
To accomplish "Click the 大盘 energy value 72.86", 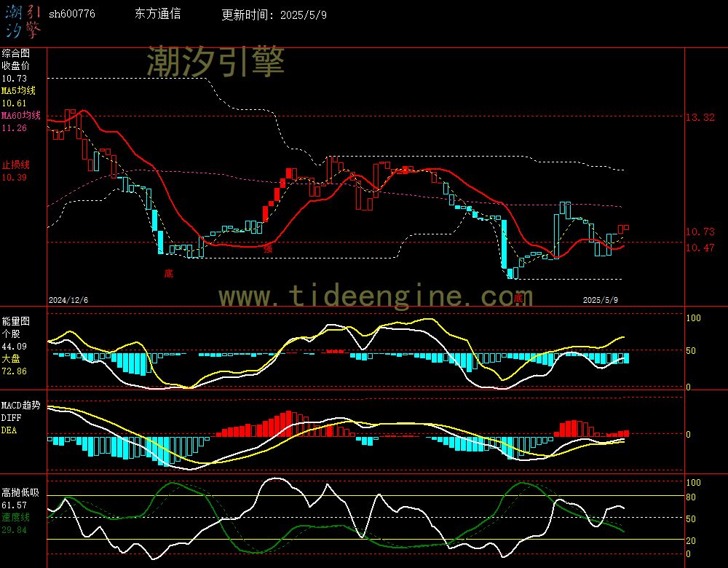I will pyautogui.click(x=15, y=371).
